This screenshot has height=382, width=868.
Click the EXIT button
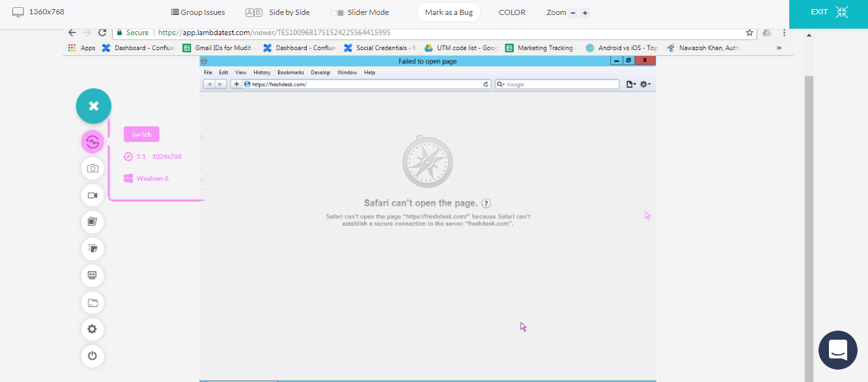pyautogui.click(x=828, y=12)
